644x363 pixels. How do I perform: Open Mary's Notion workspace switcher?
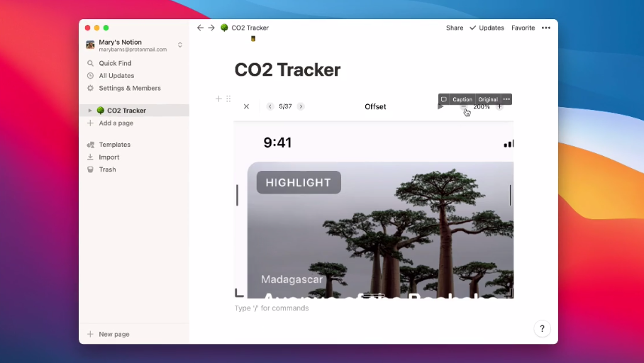point(134,45)
